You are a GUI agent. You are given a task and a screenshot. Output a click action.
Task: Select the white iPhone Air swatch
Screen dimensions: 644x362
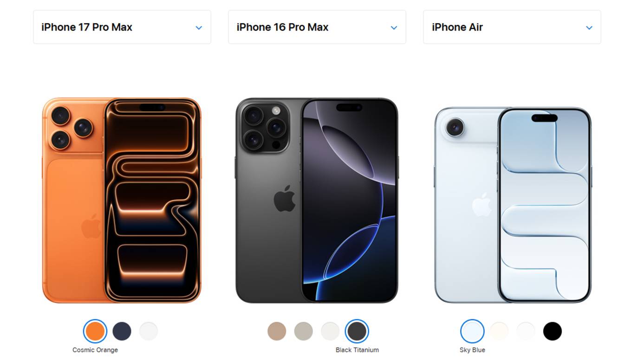(x=526, y=331)
